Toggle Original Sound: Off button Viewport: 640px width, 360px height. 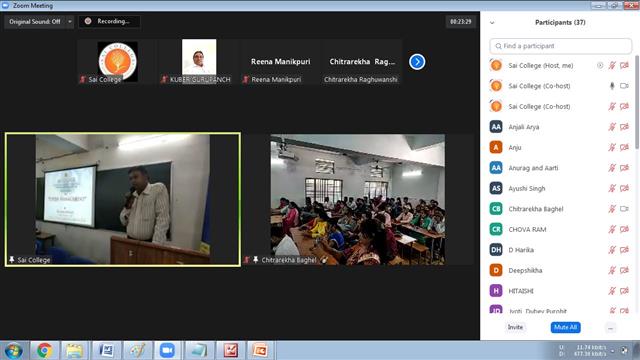(35, 22)
